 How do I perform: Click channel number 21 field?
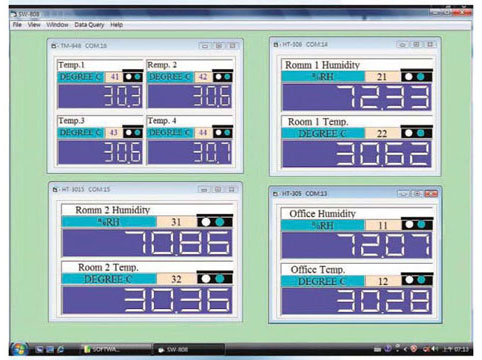[x=382, y=77]
